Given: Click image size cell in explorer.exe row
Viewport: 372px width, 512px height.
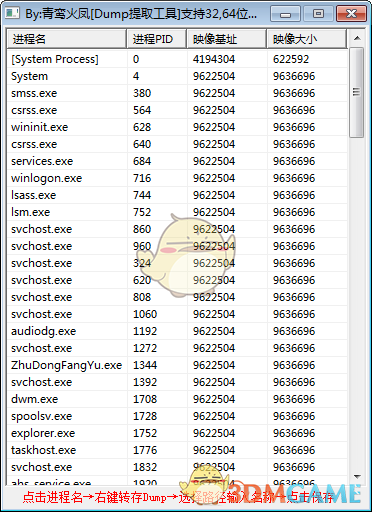Looking at the screenshot, I should [x=294, y=433].
